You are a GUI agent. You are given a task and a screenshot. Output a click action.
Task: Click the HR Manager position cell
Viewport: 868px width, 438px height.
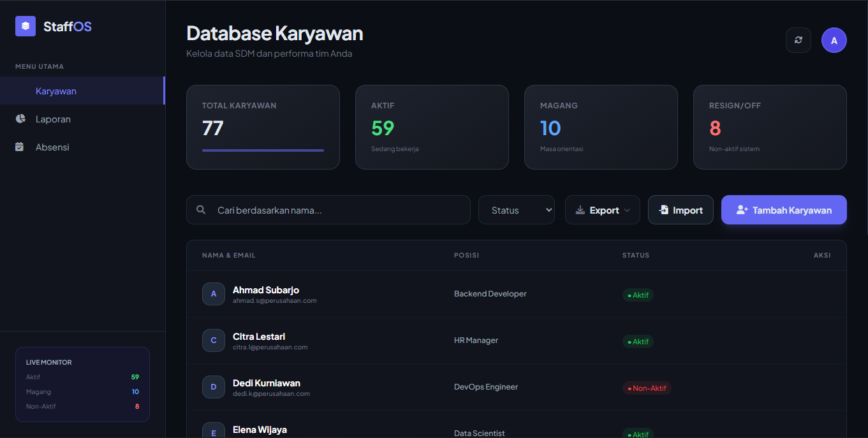coord(476,340)
